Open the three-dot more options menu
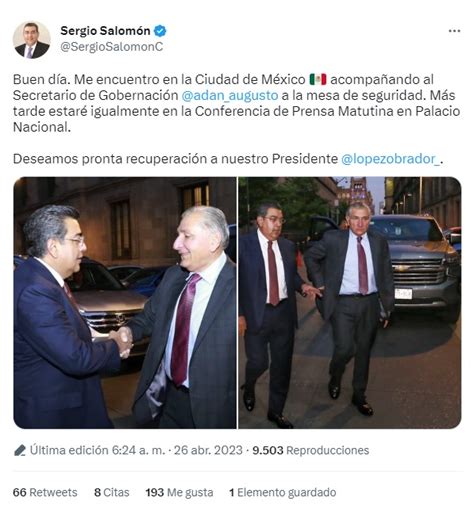This screenshot has height=513, width=474. (x=454, y=31)
